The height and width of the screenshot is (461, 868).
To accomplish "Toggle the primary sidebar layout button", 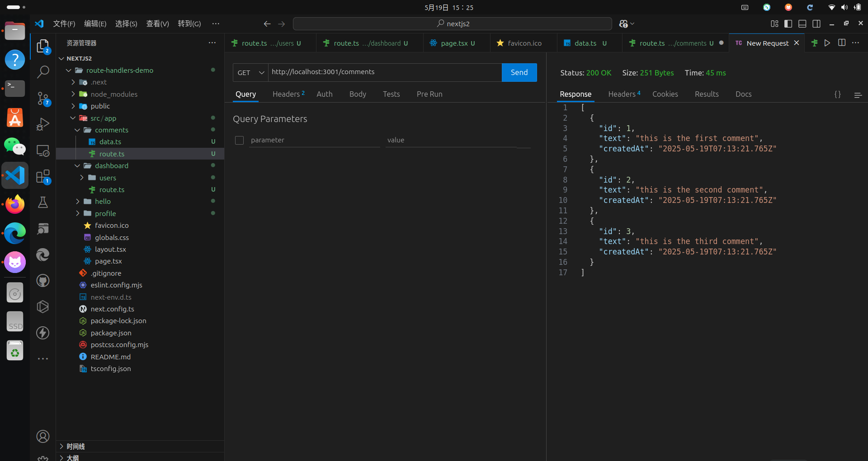I will coord(788,24).
